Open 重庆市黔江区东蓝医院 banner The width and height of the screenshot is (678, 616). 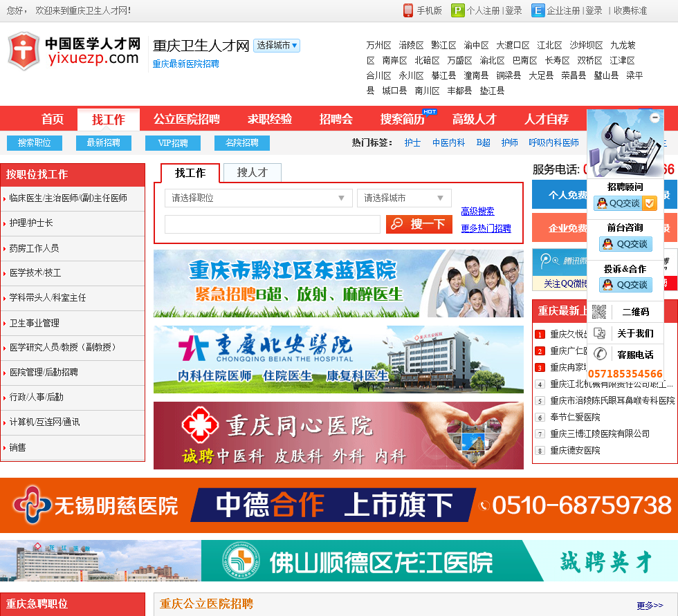pos(338,283)
